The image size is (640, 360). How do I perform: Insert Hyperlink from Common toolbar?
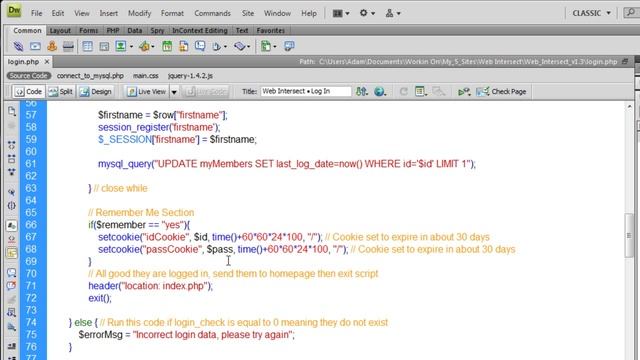tap(18, 46)
